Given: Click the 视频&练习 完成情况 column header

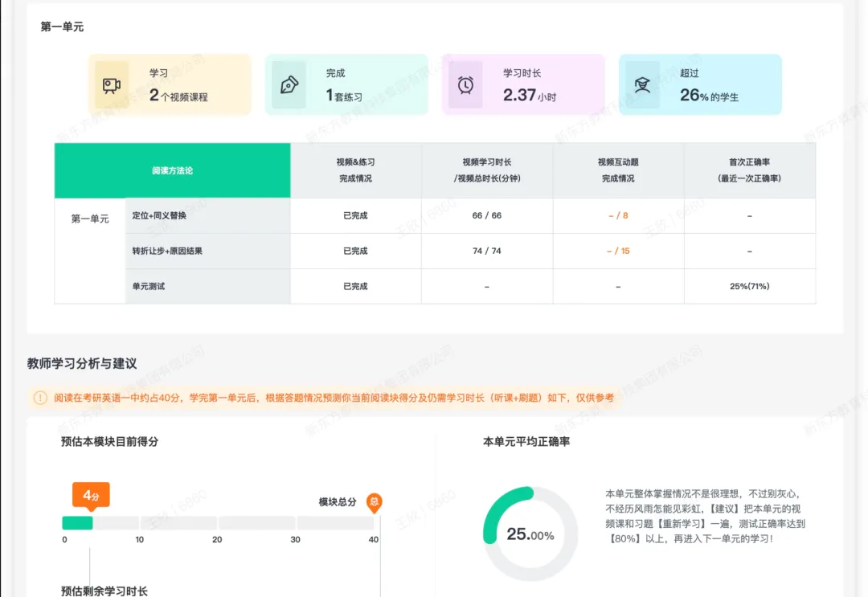Looking at the screenshot, I should [355, 170].
